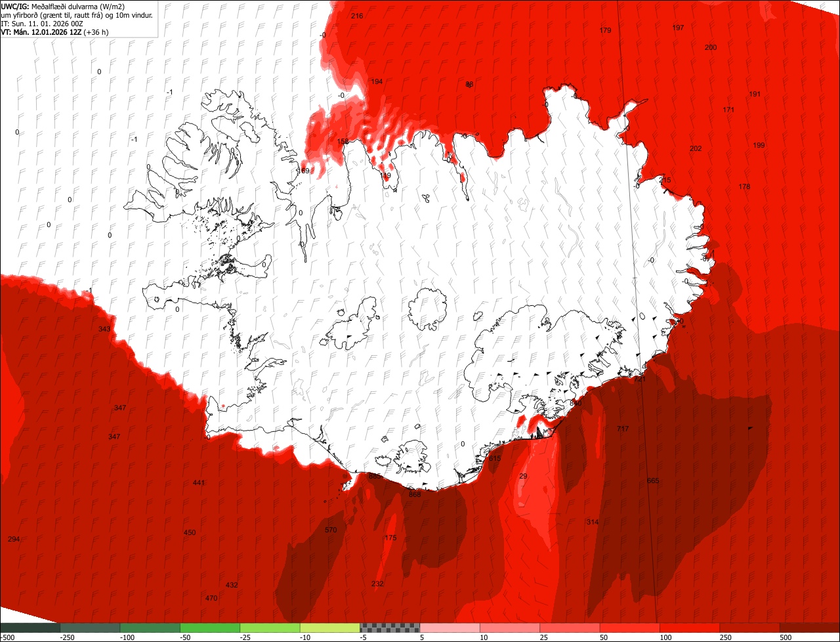Click the subtitle 'um yfirborð (grænt til, rautt frá)'
Screen dimensions: 840x642
56,14
